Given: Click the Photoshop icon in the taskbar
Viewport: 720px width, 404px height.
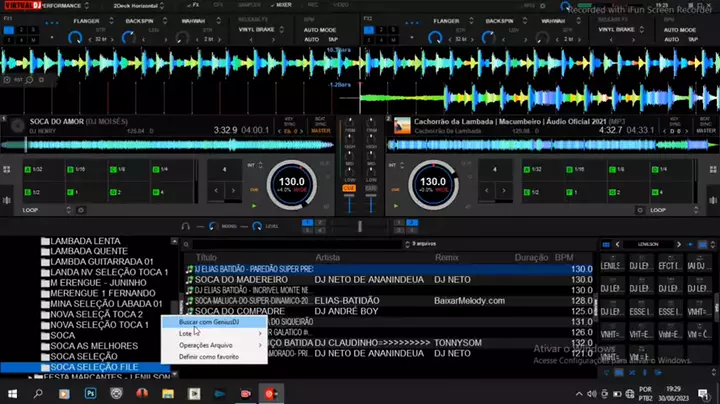Looking at the screenshot, I should (x=89, y=394).
